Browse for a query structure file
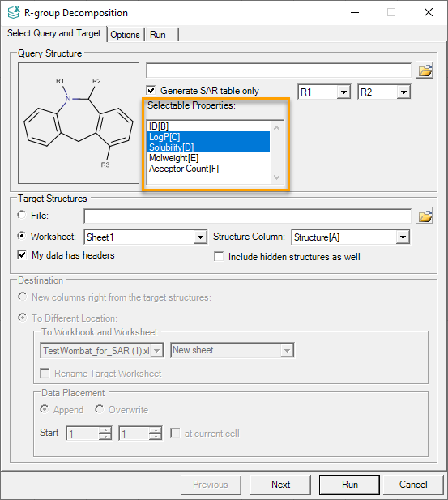This screenshot has width=448, height=500. (425, 71)
